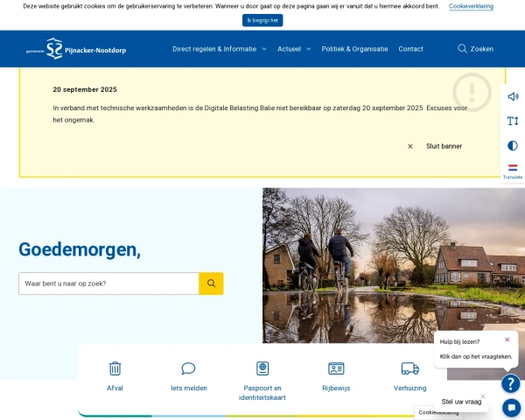
Task: Expand the Direct regelen & Informatie menu
Action: click(219, 49)
